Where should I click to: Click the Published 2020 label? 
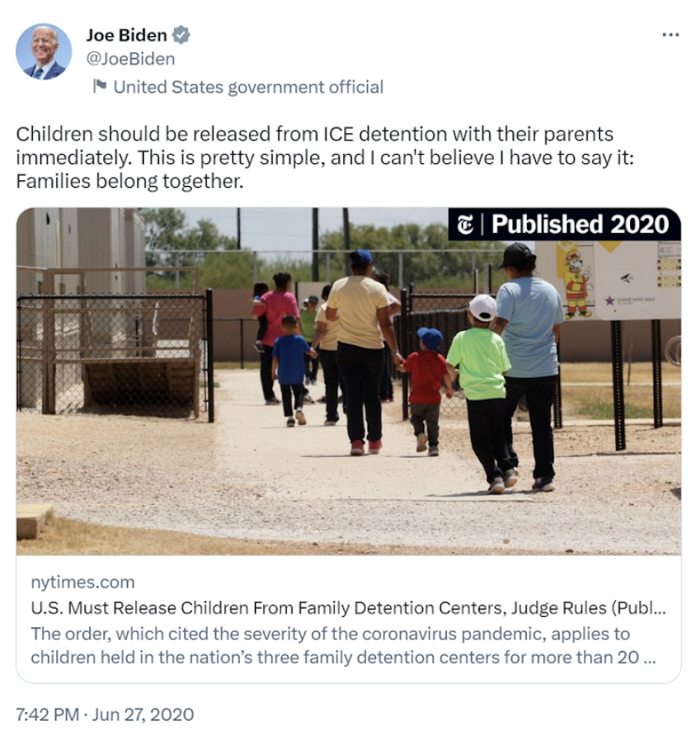tap(581, 224)
